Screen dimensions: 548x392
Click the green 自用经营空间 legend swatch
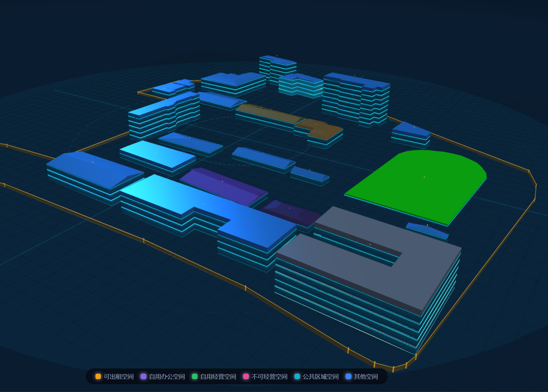(195, 376)
